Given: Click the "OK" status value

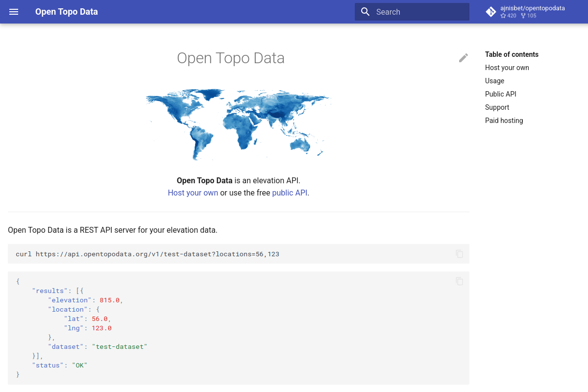Looking at the screenshot, I should coord(79,365).
